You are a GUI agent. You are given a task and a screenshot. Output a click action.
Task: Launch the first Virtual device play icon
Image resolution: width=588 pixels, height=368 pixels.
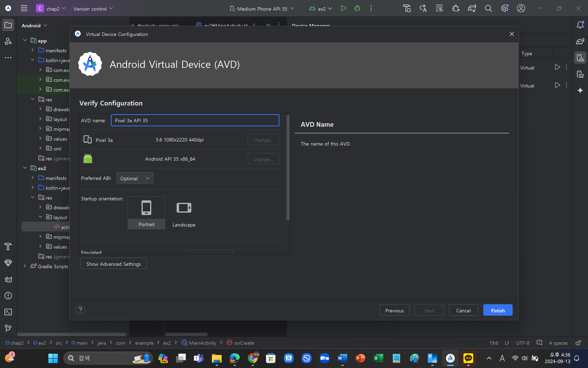[557, 67]
